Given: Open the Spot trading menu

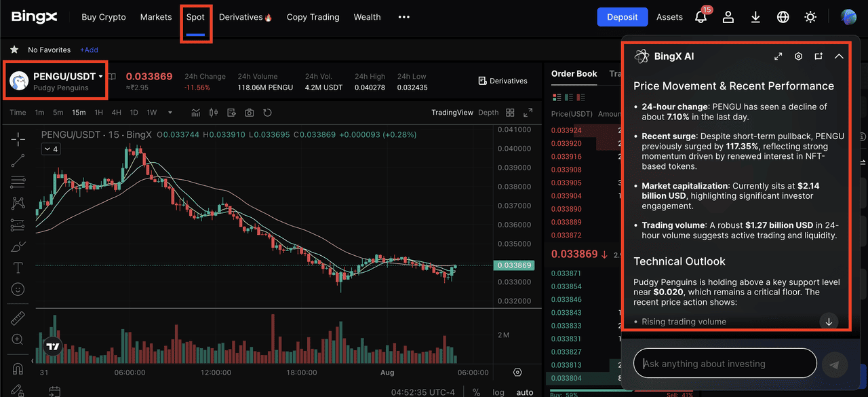Looking at the screenshot, I should 195,17.
